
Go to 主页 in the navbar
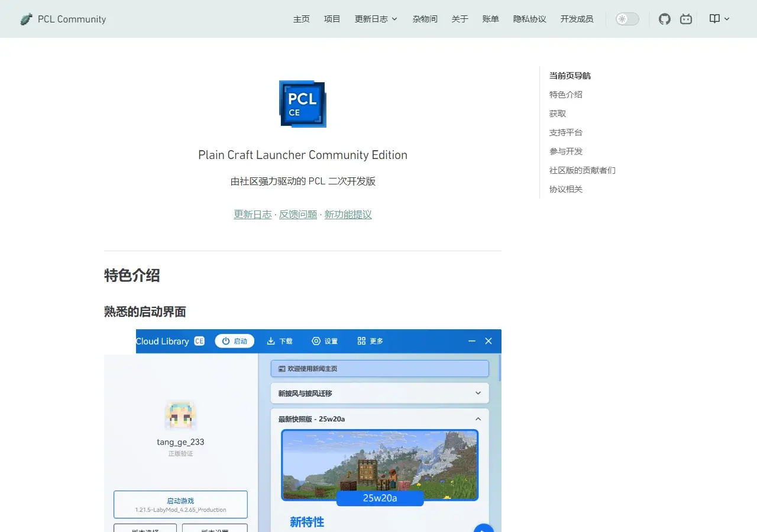(302, 19)
